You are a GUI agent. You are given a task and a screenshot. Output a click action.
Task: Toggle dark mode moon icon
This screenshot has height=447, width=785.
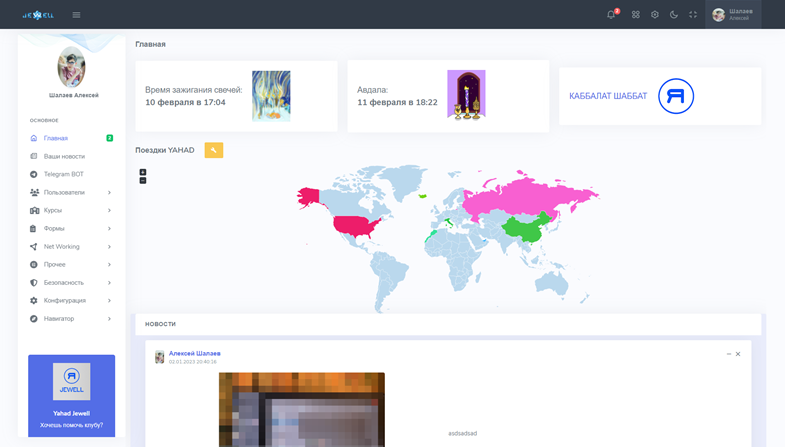(674, 15)
